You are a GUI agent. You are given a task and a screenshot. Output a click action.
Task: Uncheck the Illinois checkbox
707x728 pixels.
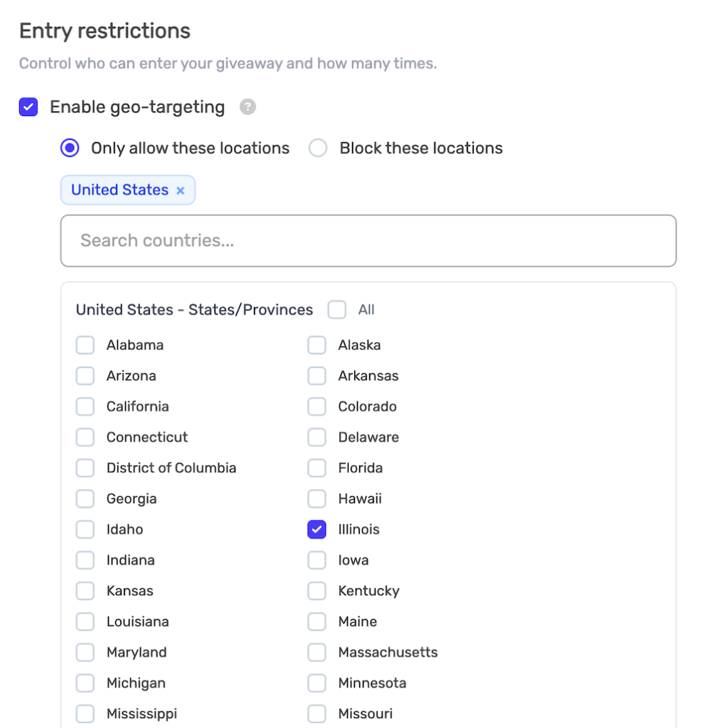317,530
